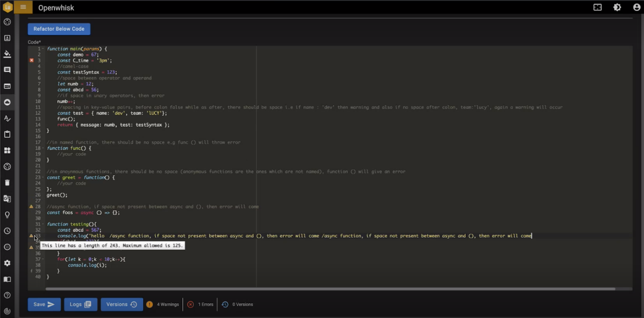Click the "1 Errors" status text
644x318 pixels.
tap(206, 304)
